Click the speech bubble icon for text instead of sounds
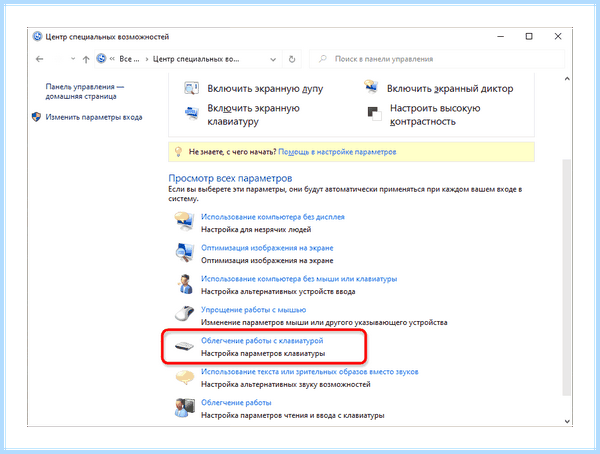Viewport: 600px width, 454px height. (184, 377)
